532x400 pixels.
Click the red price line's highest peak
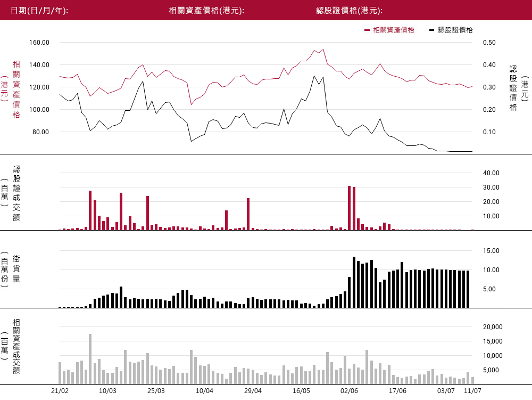323,49
